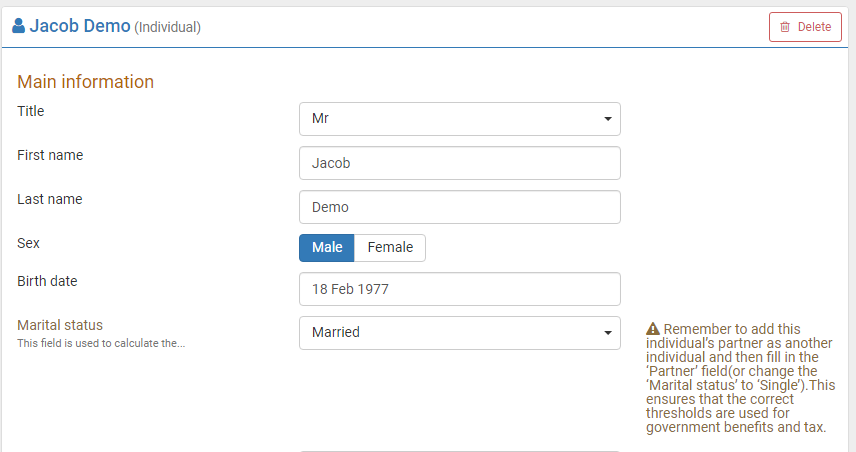Viewport: 856px width, 452px height.
Task: Click into the Last name field
Action: pyautogui.click(x=459, y=207)
